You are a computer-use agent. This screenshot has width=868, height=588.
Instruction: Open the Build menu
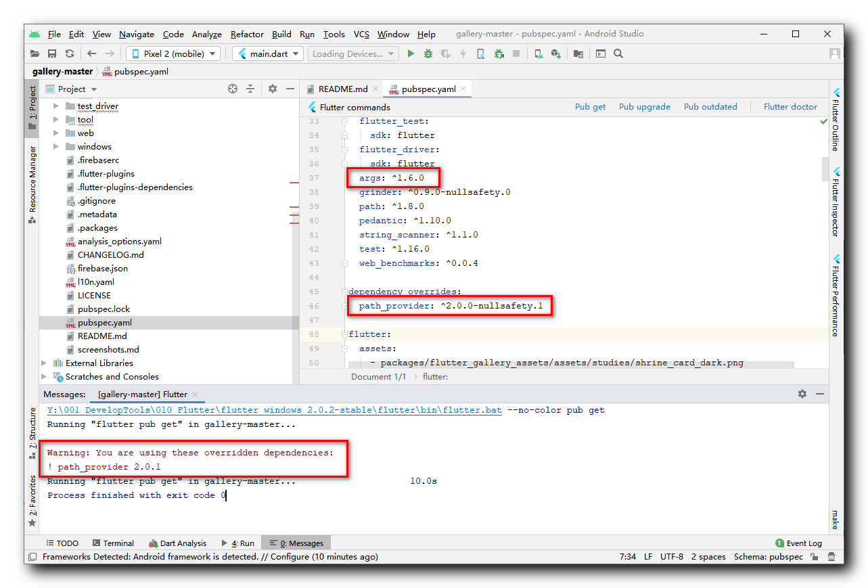click(281, 35)
